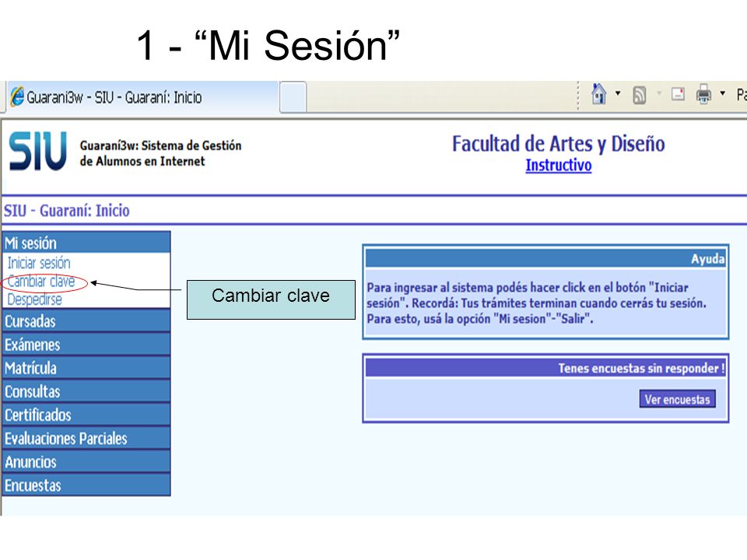Click the SIU logo
The image size is (747, 560).
38,151
